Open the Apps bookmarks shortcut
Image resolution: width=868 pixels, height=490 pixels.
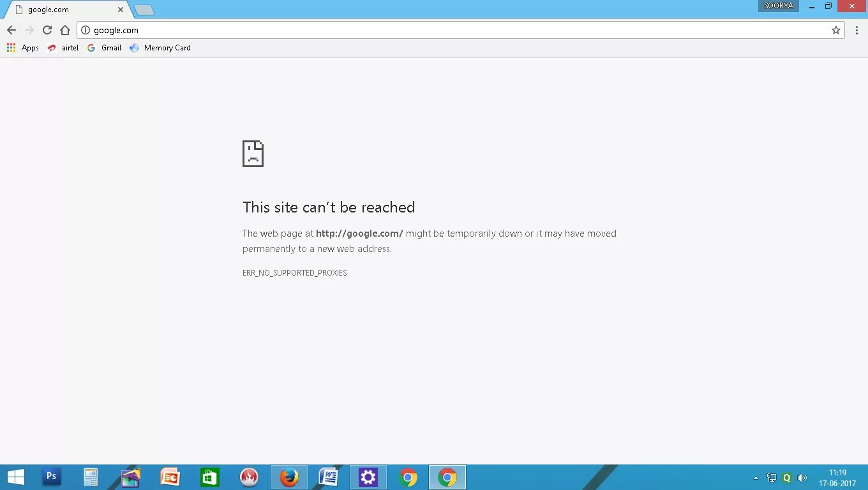click(22, 47)
